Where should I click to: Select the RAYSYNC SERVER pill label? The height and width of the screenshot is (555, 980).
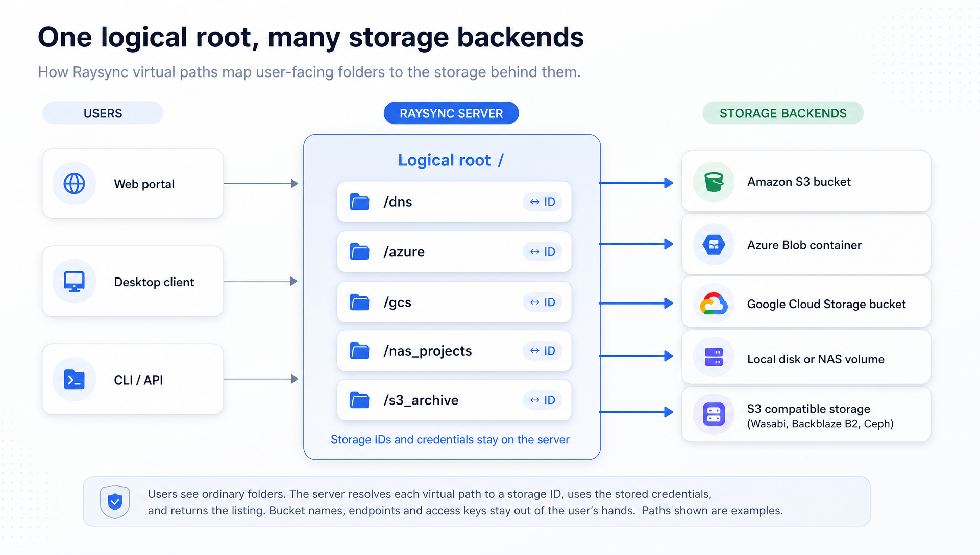(451, 113)
